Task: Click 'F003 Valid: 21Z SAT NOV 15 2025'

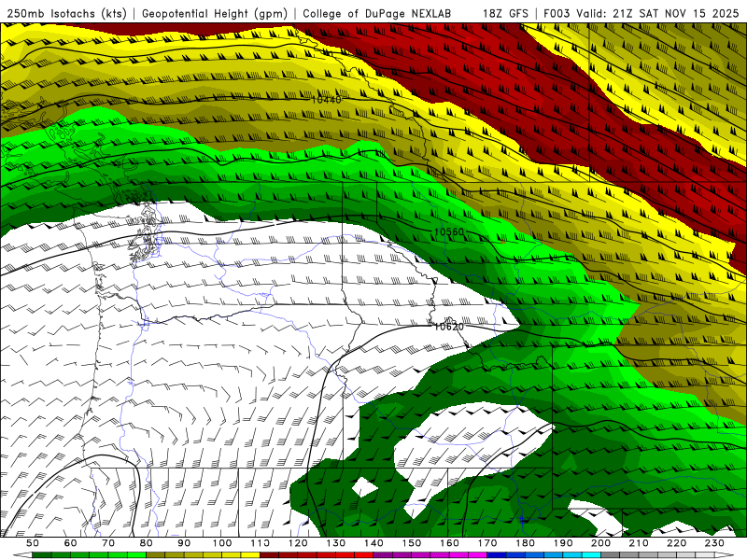Action: tap(641, 13)
